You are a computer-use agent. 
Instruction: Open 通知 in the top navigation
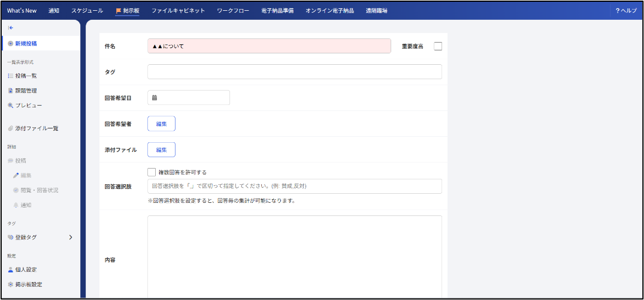coord(54,11)
